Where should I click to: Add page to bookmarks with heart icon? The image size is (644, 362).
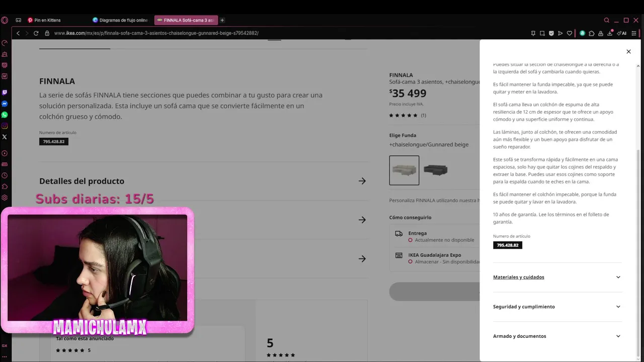click(x=570, y=33)
